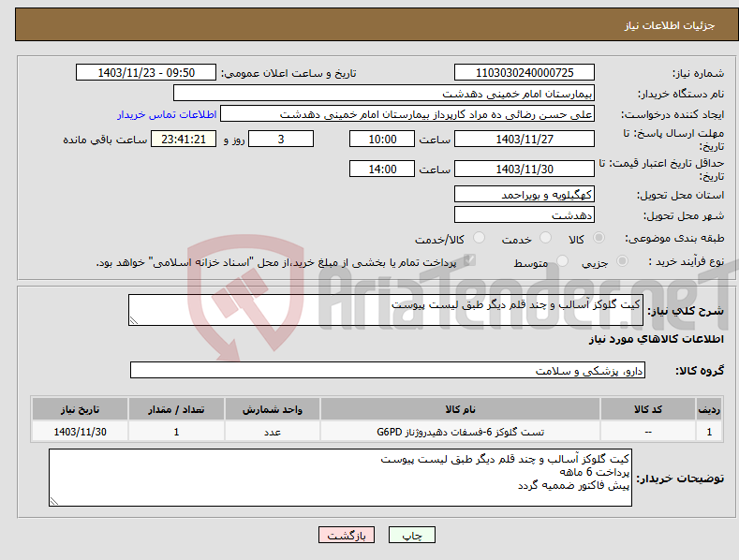
Task: Select the کالا radio button
Action: coord(599,238)
